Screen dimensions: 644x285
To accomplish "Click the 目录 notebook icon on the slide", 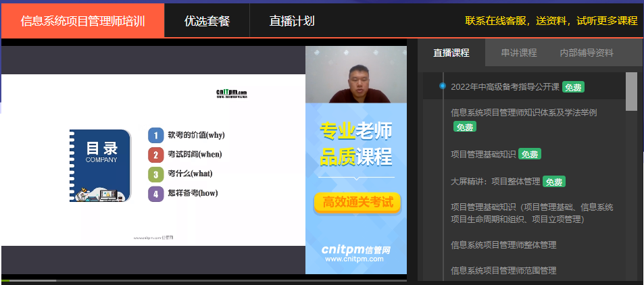I will 100,165.
